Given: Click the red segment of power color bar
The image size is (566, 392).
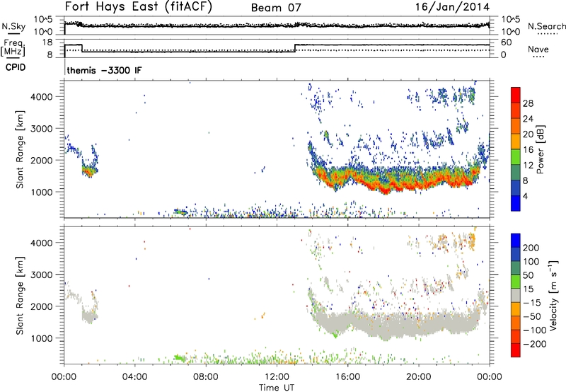Looking at the screenshot, I should pos(516,95).
